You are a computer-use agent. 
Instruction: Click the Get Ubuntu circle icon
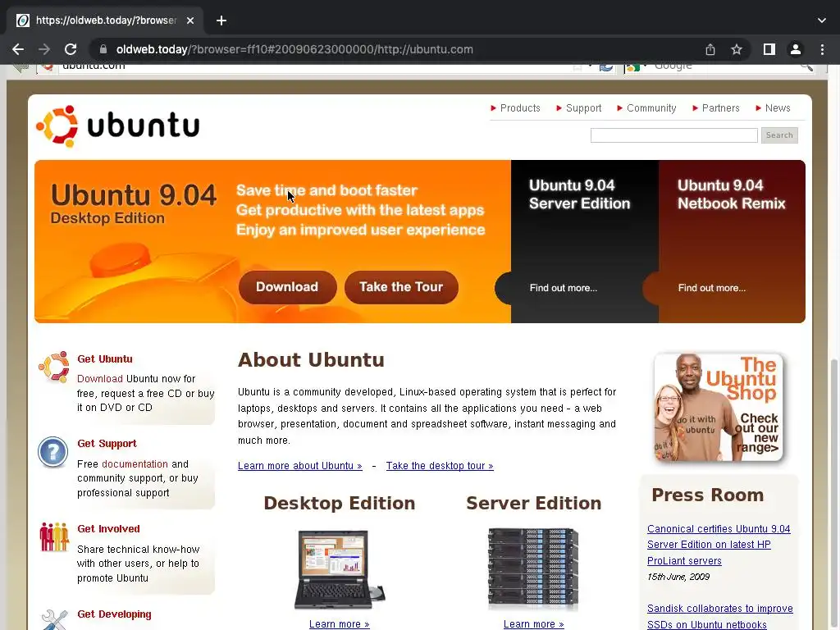(x=53, y=367)
